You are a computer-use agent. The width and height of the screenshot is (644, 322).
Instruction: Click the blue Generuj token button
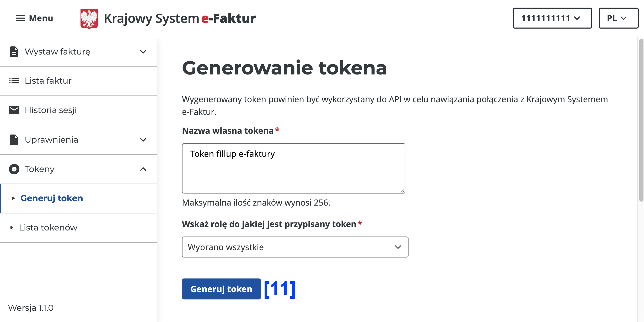[221, 289]
